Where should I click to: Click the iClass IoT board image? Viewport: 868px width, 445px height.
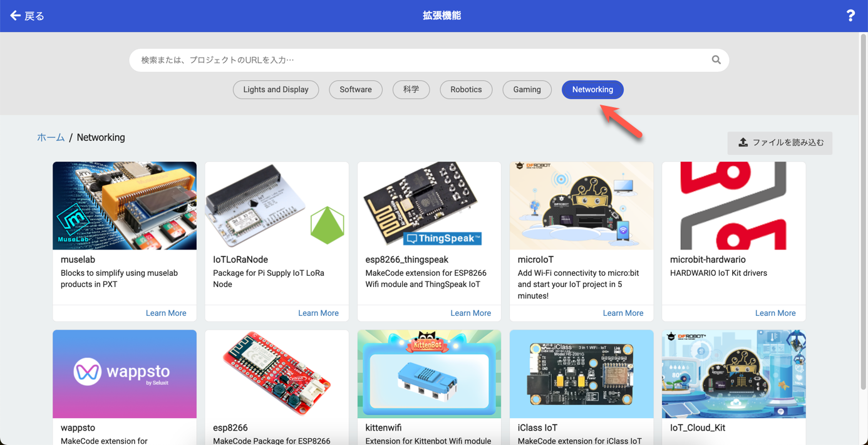click(x=581, y=374)
